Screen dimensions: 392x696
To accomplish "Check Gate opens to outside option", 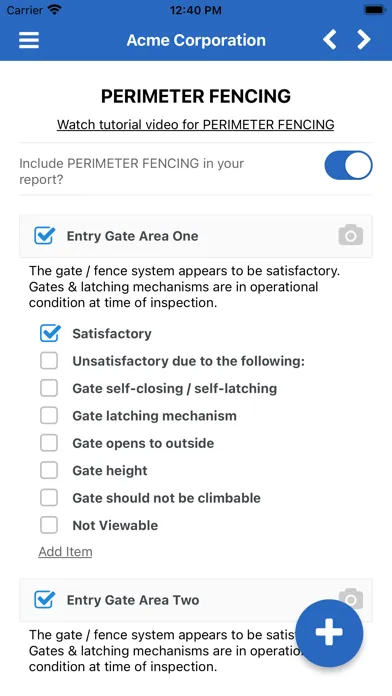I will 49,443.
